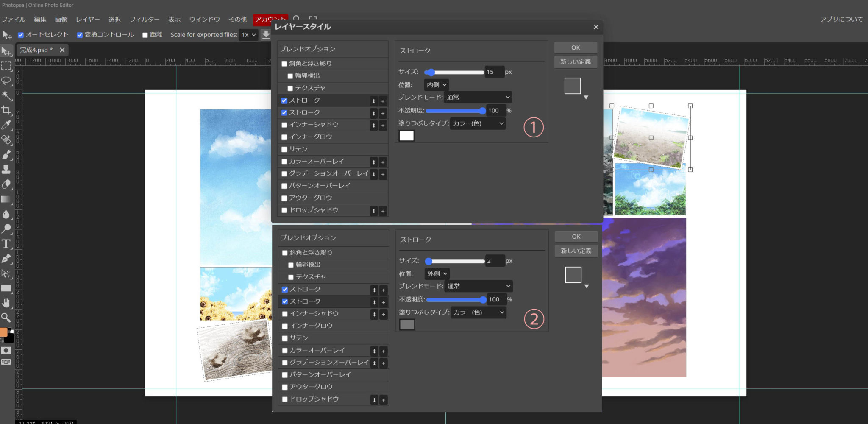Click the export download arrow icon
This screenshot has height=424, width=868.
[x=266, y=34]
